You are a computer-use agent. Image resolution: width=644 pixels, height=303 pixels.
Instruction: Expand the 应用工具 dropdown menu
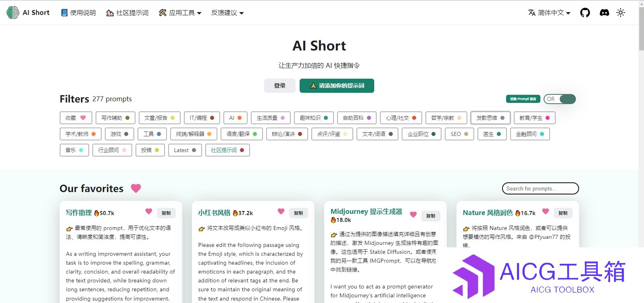click(180, 13)
